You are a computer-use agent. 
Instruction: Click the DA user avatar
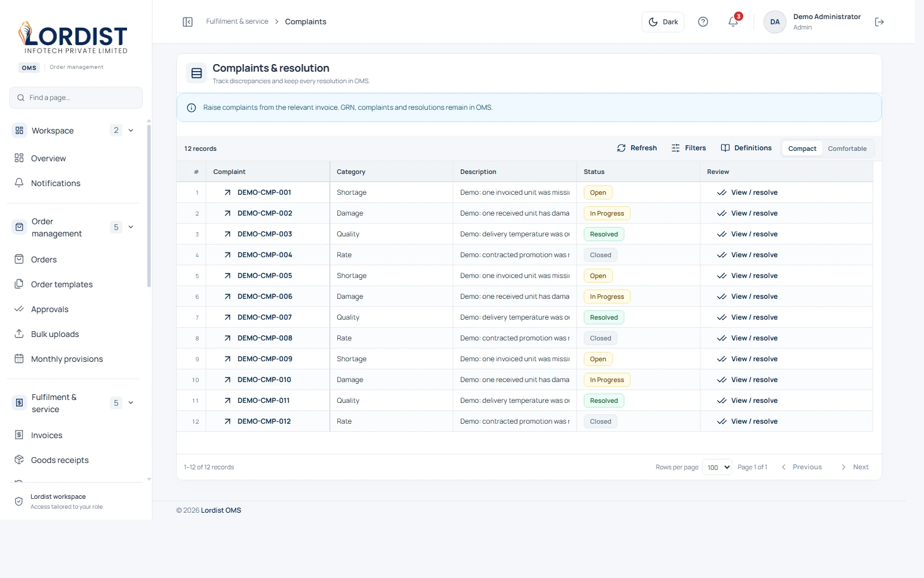(775, 22)
